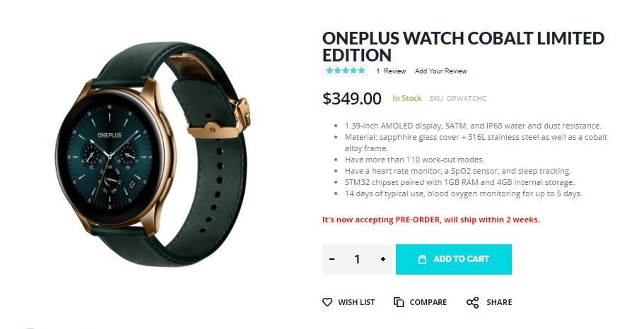Click the Compare pages icon
This screenshot has width=644, height=329.
coord(399,302)
